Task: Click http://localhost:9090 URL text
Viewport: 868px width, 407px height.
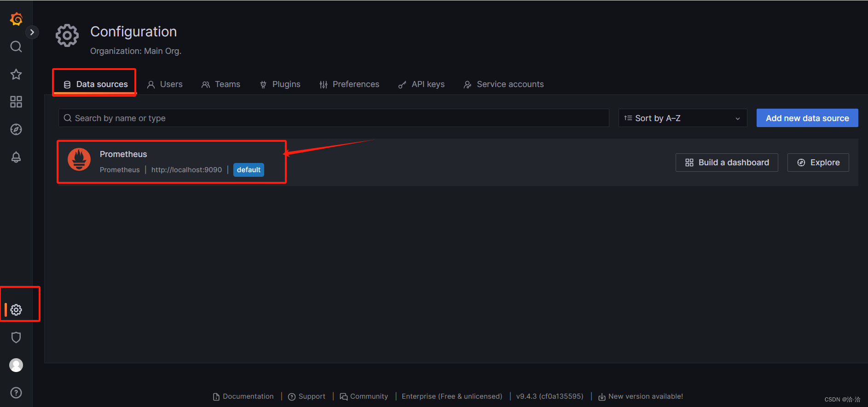Action: (x=186, y=170)
